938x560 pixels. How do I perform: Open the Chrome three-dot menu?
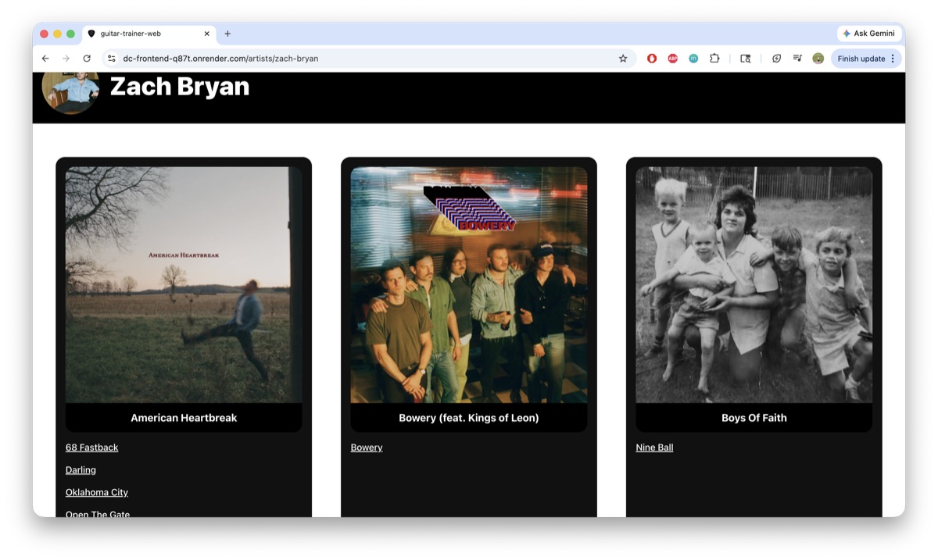pyautogui.click(x=893, y=59)
